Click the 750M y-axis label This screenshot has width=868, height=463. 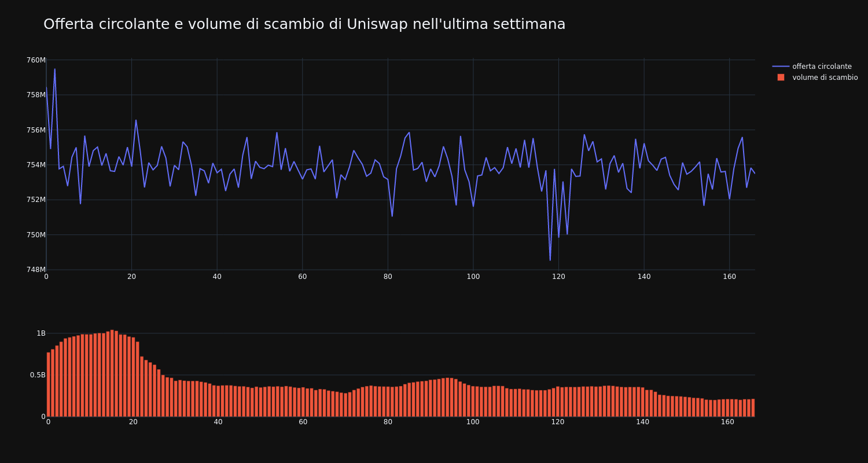(x=36, y=235)
